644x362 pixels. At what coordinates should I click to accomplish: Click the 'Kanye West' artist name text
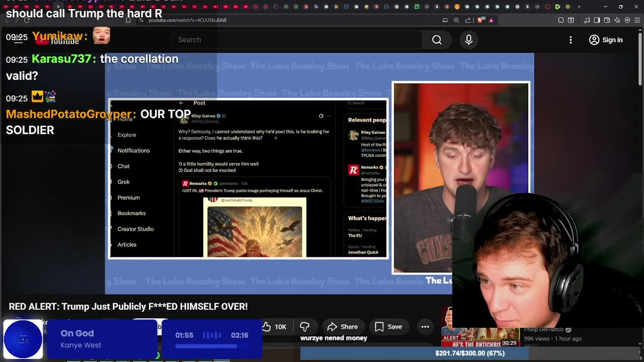tap(80, 345)
